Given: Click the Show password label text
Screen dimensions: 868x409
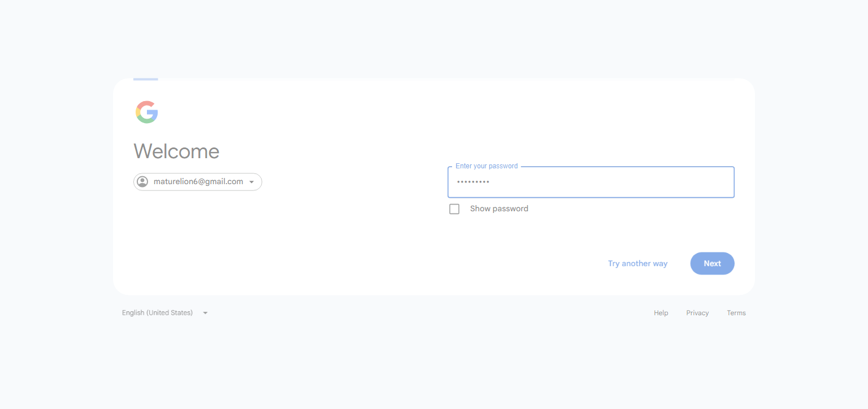Looking at the screenshot, I should 499,209.
